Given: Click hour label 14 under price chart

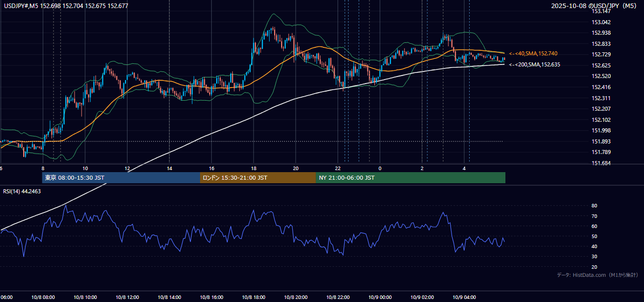Looking at the screenshot, I should coord(169,168).
